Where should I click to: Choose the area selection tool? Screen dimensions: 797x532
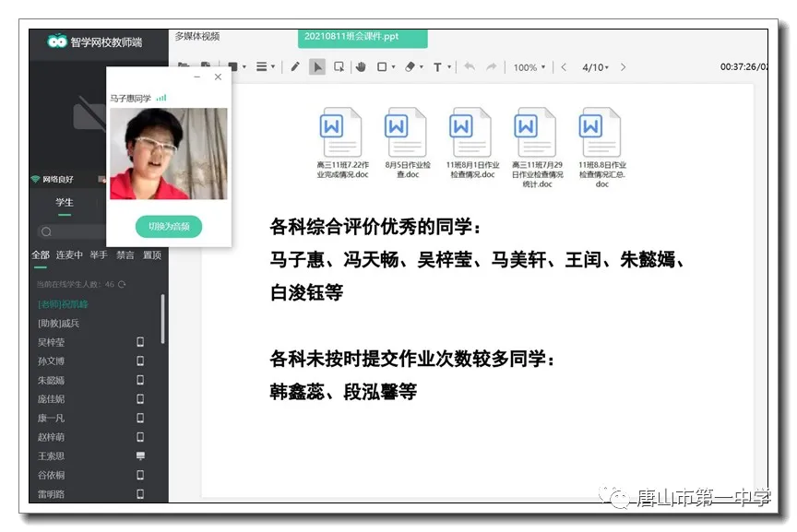(339, 67)
